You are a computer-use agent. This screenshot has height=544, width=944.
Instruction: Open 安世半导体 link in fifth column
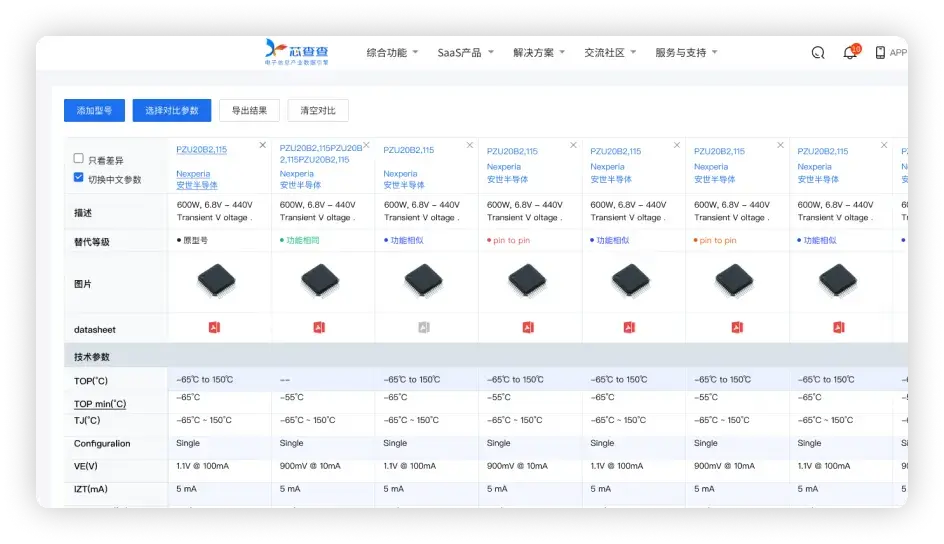(x=611, y=179)
